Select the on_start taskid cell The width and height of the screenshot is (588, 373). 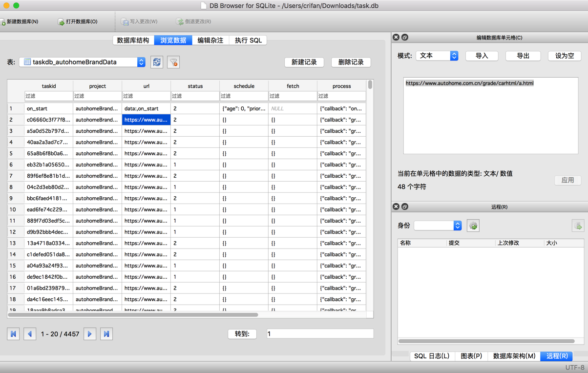point(49,108)
